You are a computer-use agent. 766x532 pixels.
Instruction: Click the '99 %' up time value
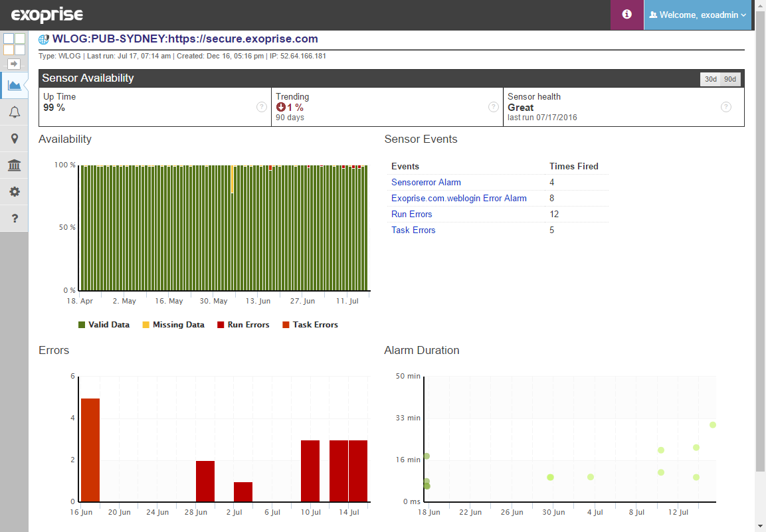pos(54,108)
